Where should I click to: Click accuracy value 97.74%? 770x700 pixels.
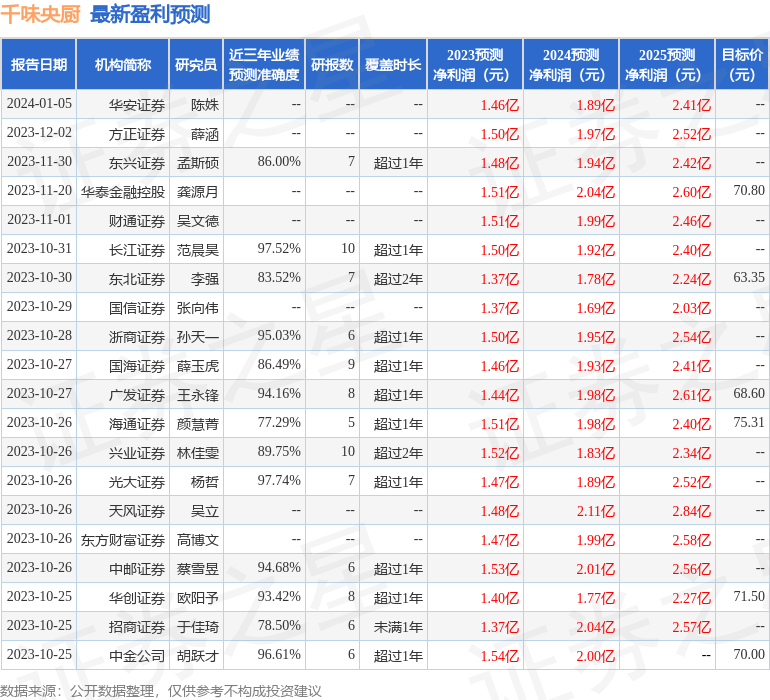click(x=279, y=480)
